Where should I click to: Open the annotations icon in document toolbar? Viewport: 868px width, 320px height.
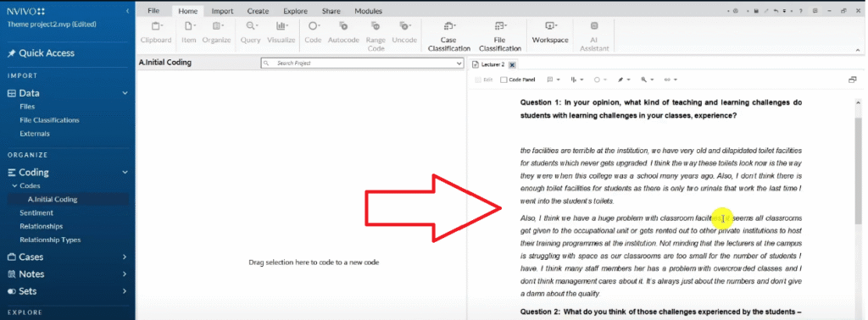(553, 80)
